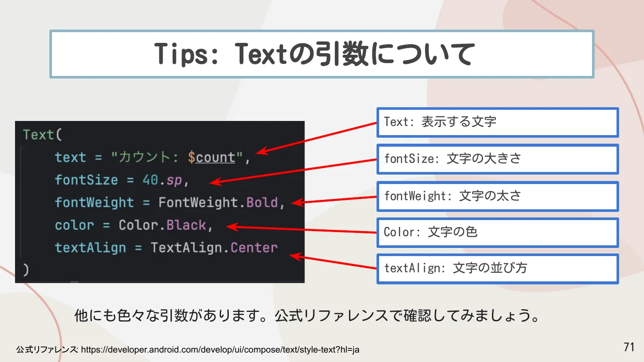Select the 'fontSize: 文字の大きさ' annotation box
Screen dimensions: 644x362
pyautogui.click(x=497, y=159)
